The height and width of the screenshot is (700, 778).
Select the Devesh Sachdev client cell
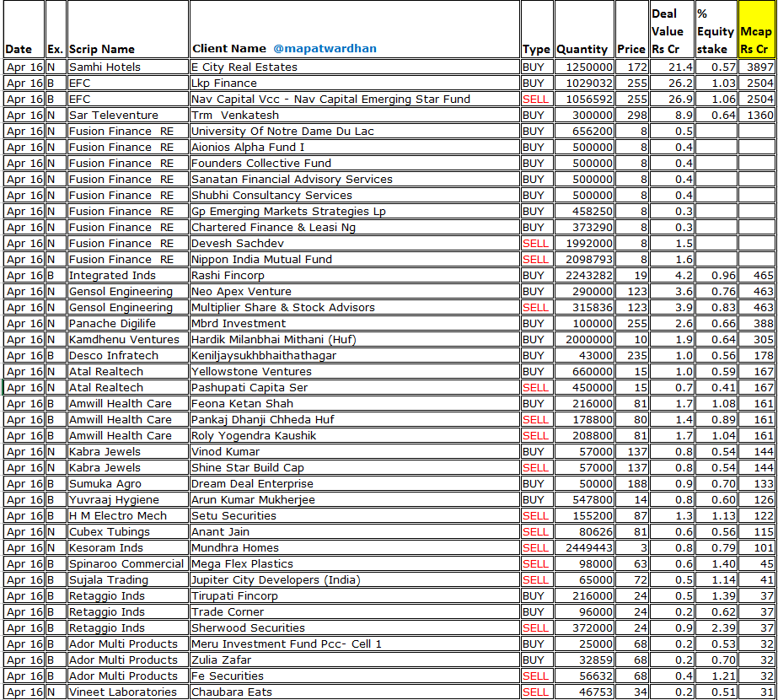[x=355, y=243]
